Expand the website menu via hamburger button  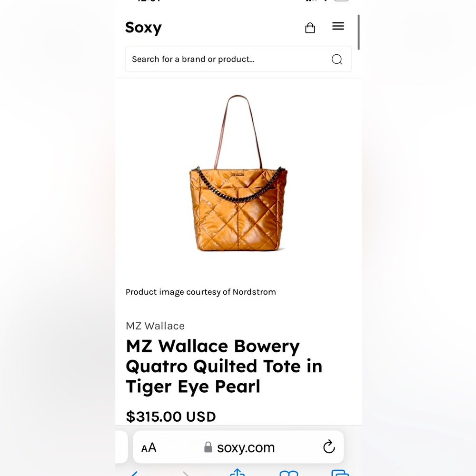(338, 26)
